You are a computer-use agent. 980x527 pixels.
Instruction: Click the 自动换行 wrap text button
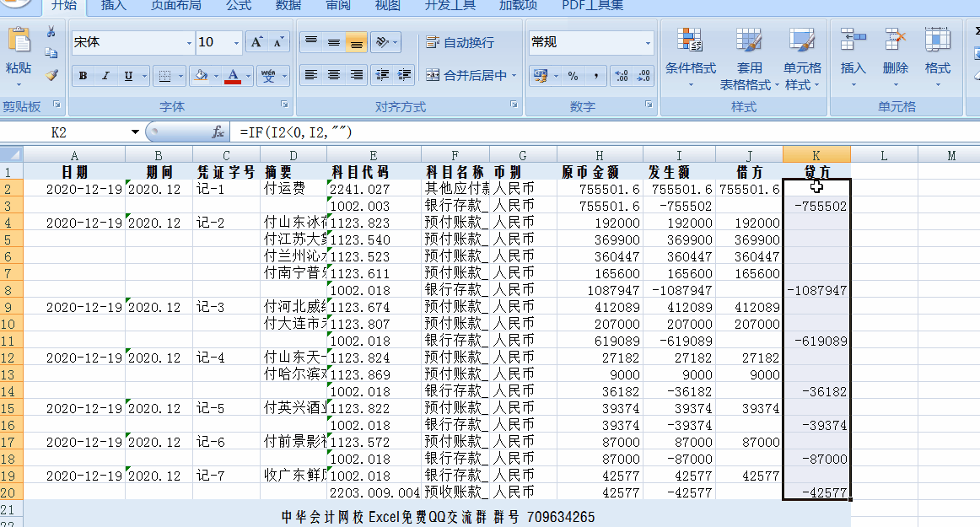(460, 42)
